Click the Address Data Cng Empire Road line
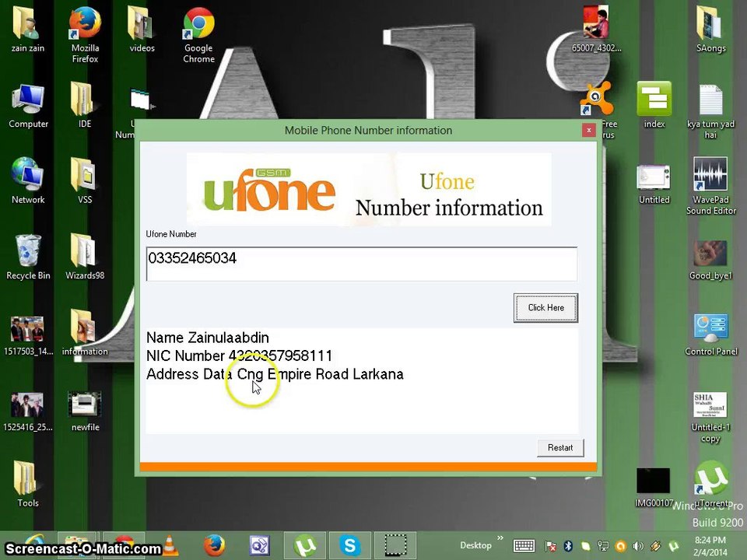 [275, 374]
